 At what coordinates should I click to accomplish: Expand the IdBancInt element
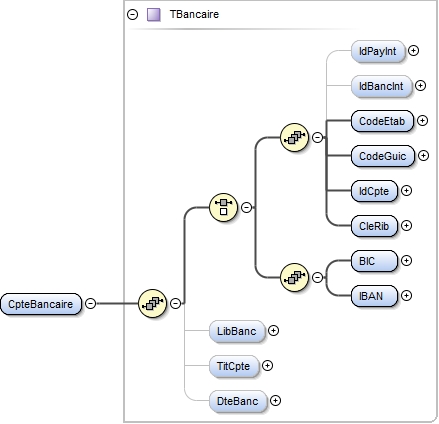[420, 86]
